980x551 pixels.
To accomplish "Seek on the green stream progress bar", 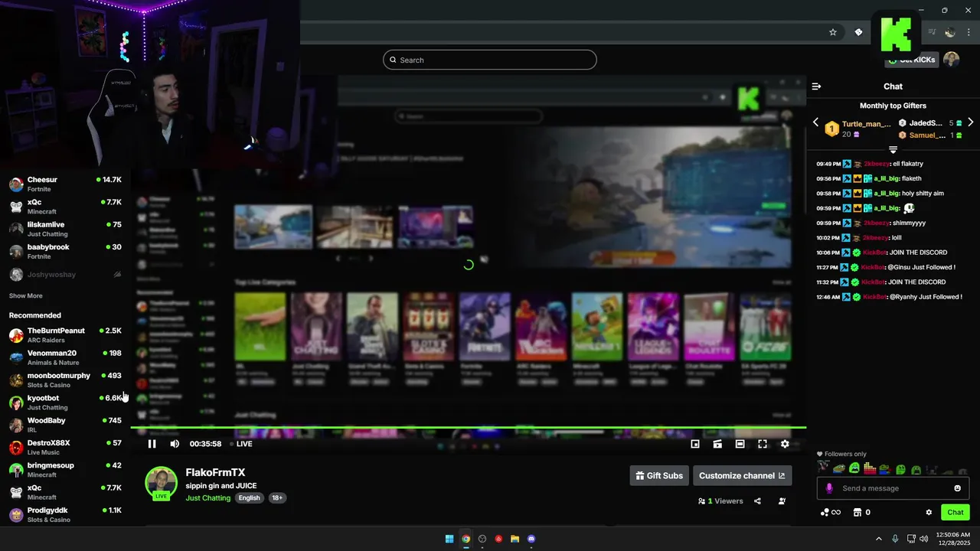I will point(469,428).
